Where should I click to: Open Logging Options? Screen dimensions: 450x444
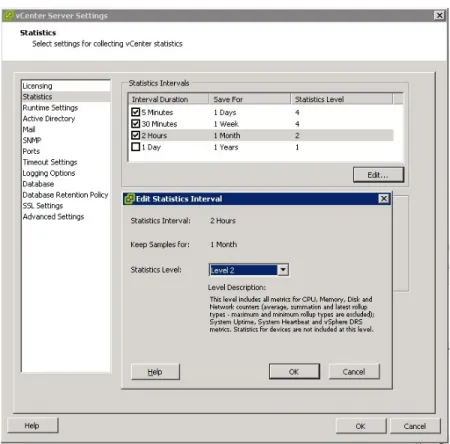click(49, 173)
